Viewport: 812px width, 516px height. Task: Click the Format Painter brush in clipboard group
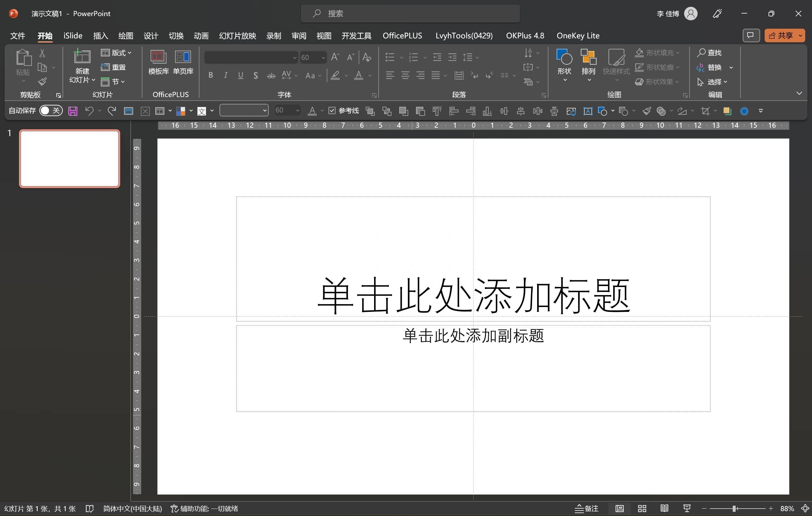point(42,82)
